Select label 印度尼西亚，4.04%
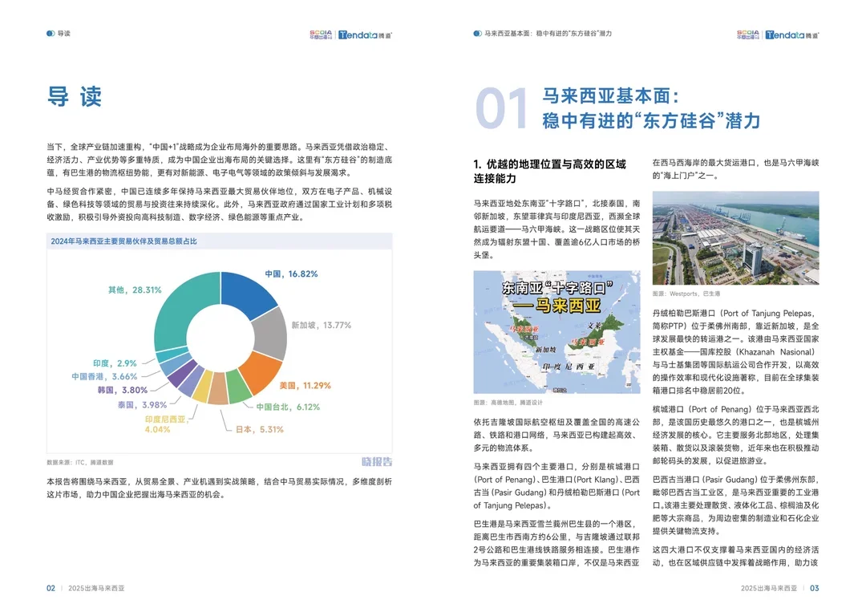The height and width of the screenshot is (616, 866). coord(165,424)
